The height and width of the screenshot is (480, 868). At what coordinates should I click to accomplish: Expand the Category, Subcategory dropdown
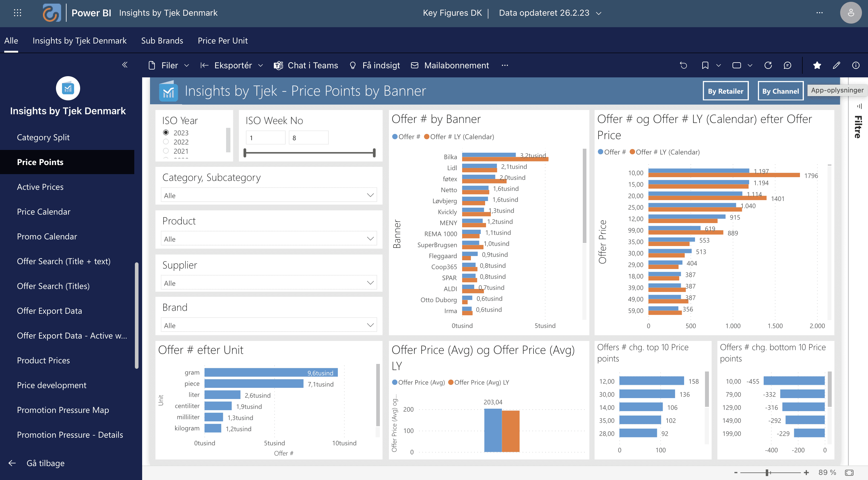pos(269,195)
